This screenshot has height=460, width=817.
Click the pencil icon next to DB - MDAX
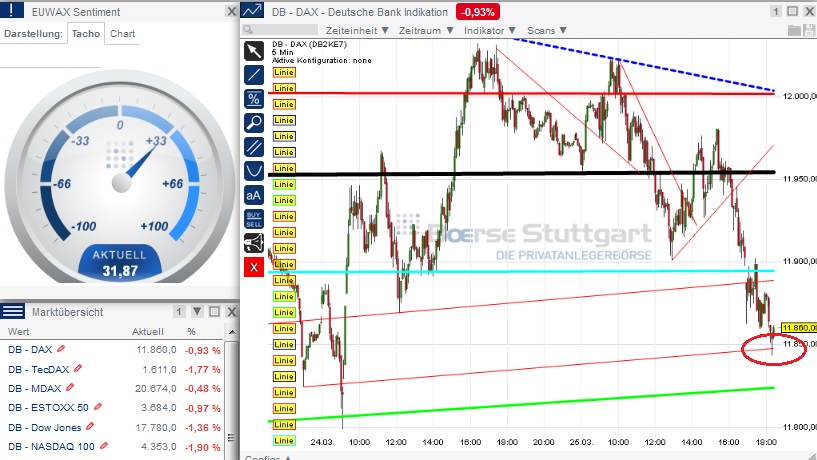tap(70, 387)
